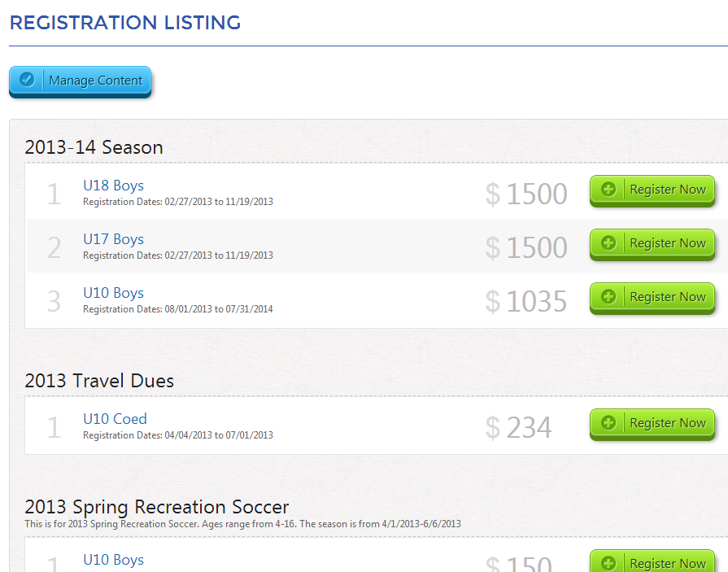
Task: Register Now for U18 Boys
Action: pyautogui.click(x=652, y=191)
